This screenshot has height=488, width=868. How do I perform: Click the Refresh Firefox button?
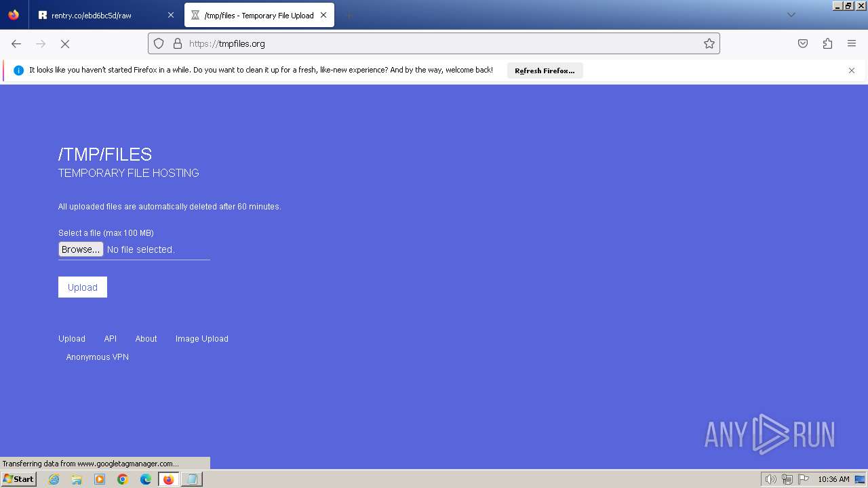545,70
